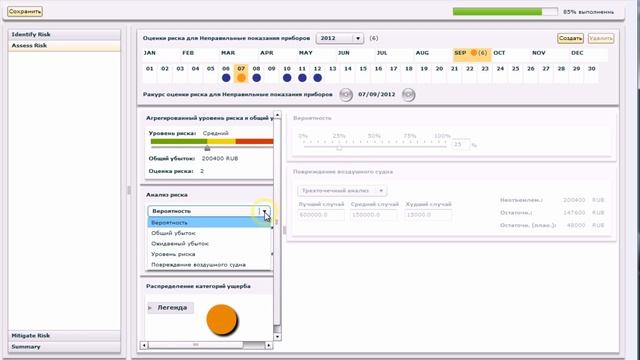The image size is (640, 360).
Task: Open the Mitigate Risk section
Action: coord(64,336)
